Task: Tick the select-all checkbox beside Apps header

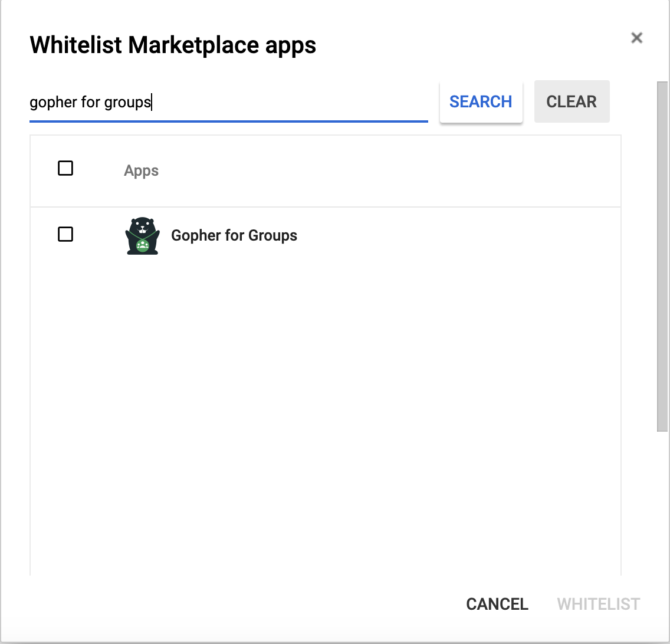Action: pyautogui.click(x=65, y=169)
